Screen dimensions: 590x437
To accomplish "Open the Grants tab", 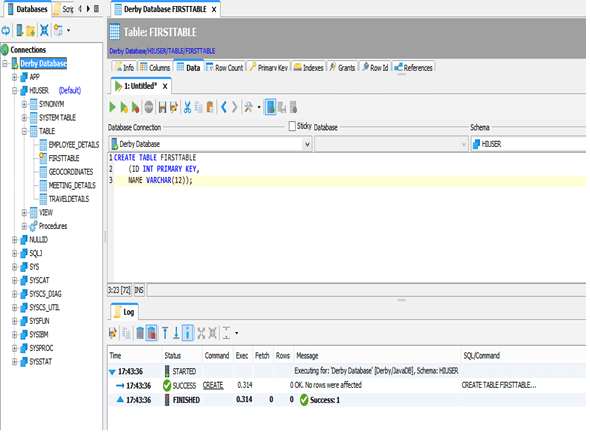I will click(x=342, y=67).
